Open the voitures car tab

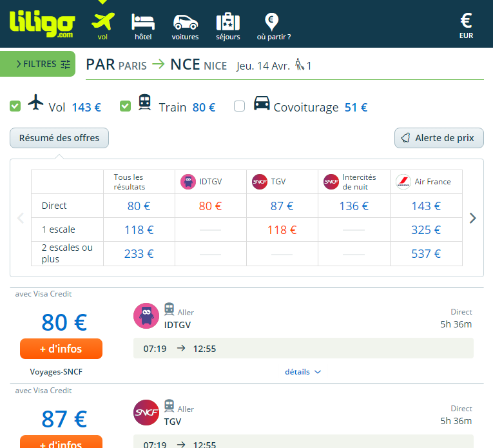tap(185, 27)
